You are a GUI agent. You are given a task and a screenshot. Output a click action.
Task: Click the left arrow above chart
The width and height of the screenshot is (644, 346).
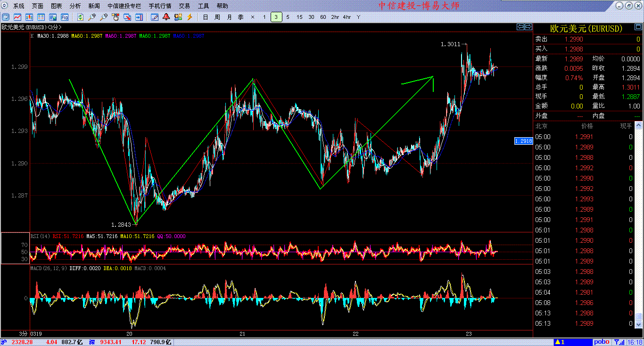tap(520, 27)
